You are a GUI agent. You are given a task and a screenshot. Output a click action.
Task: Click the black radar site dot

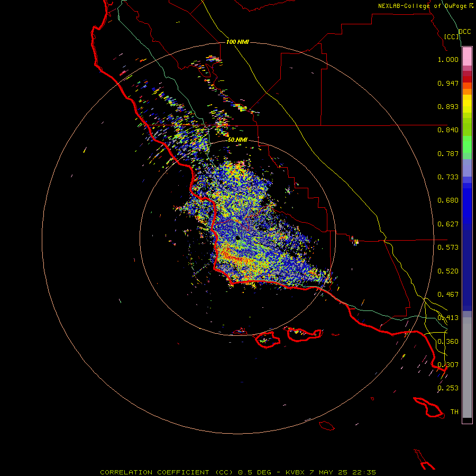(237, 239)
